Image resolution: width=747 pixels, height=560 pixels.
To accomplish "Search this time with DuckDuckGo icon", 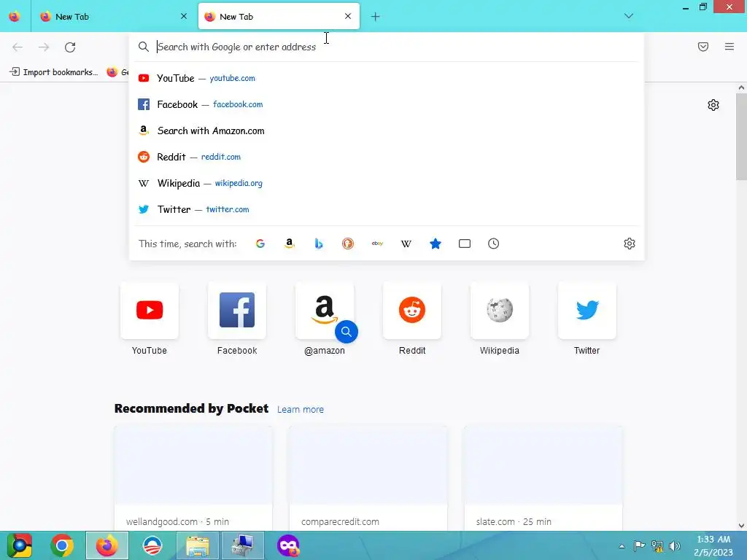I will (x=348, y=244).
